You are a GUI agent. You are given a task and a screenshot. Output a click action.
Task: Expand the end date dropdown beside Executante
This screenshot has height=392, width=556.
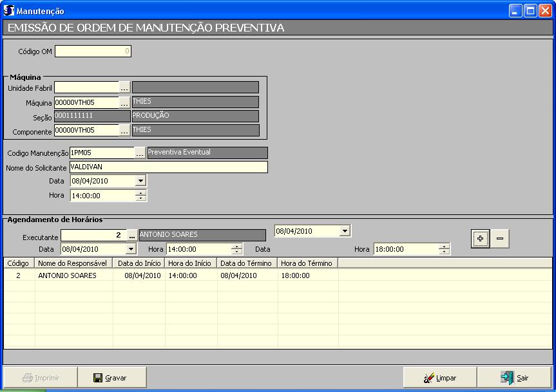pyautogui.click(x=345, y=231)
